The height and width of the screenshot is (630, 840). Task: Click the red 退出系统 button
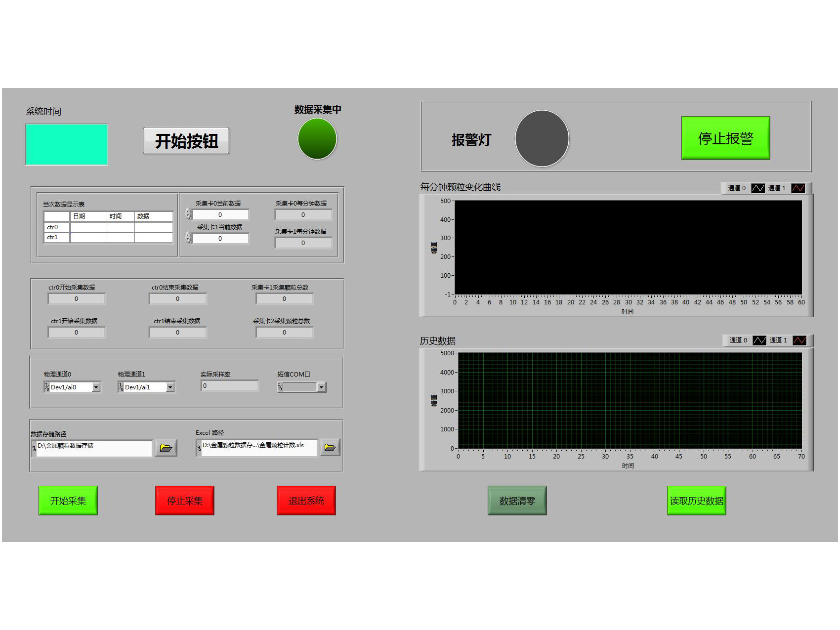(306, 501)
